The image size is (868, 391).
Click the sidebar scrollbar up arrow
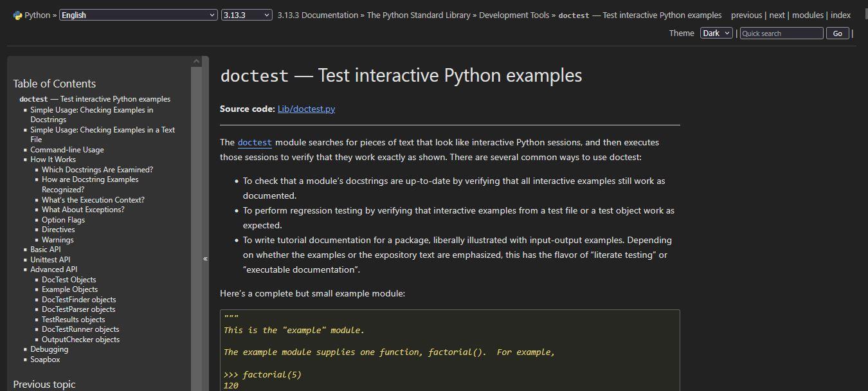[x=196, y=61]
